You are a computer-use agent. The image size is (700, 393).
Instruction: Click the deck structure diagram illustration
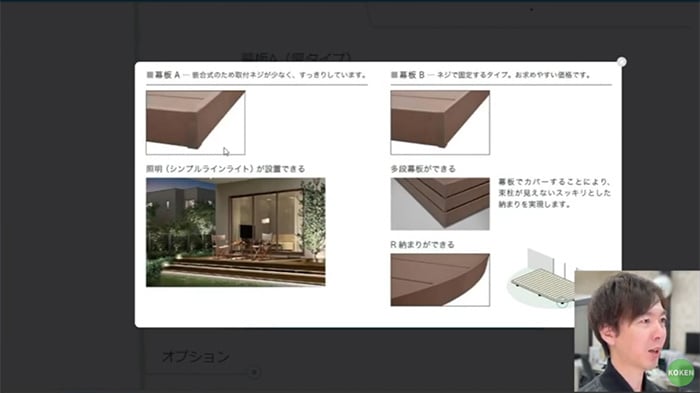tap(541, 280)
